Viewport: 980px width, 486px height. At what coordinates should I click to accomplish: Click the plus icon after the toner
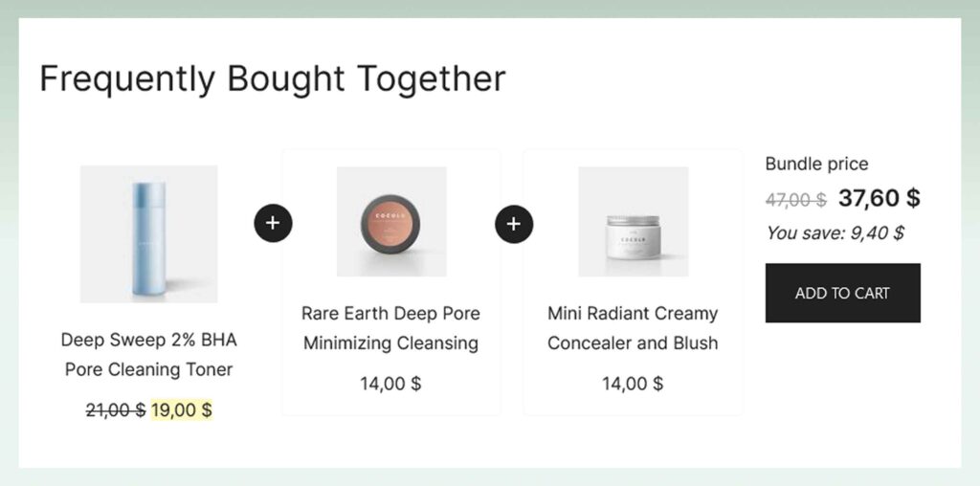point(273,223)
